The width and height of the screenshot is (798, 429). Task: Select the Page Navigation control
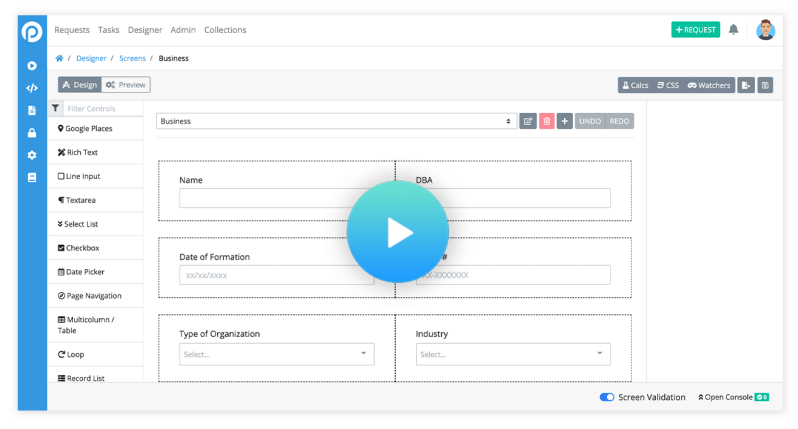pos(95,296)
